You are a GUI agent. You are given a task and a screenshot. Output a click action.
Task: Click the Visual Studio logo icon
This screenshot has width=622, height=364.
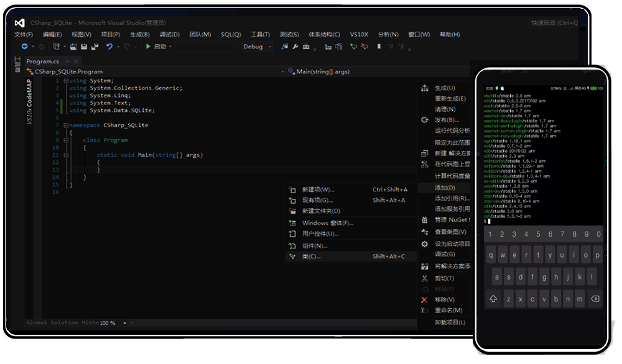pyautogui.click(x=19, y=23)
